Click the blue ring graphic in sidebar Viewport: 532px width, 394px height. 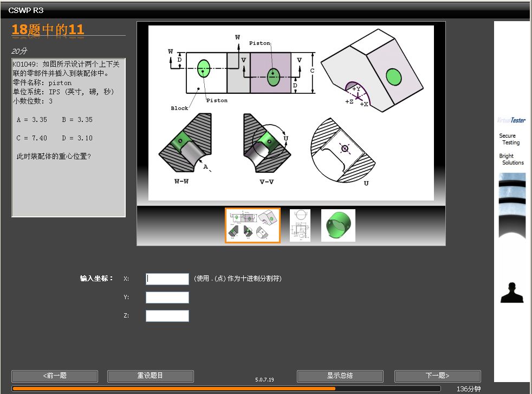[x=512, y=205]
